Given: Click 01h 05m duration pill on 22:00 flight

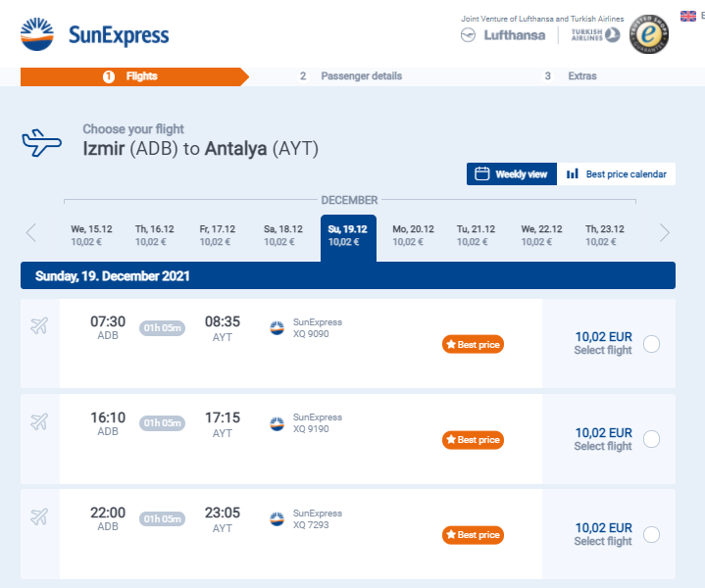Looking at the screenshot, I should tap(162, 518).
